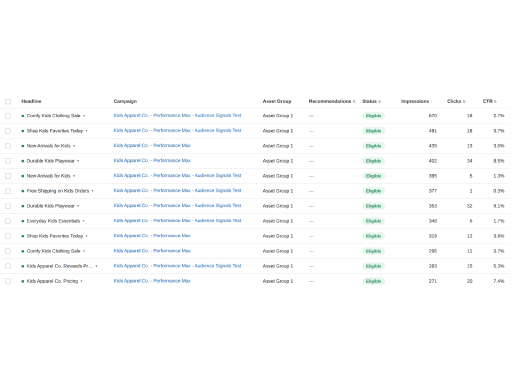Click the CTR value 9.1%
Screen dimensions: 512x384
click(x=499, y=206)
